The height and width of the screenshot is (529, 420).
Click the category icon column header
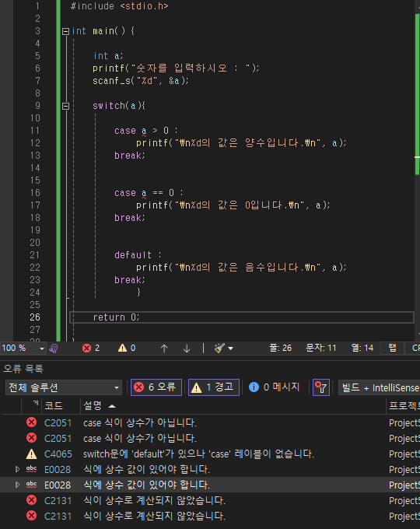click(x=31, y=406)
